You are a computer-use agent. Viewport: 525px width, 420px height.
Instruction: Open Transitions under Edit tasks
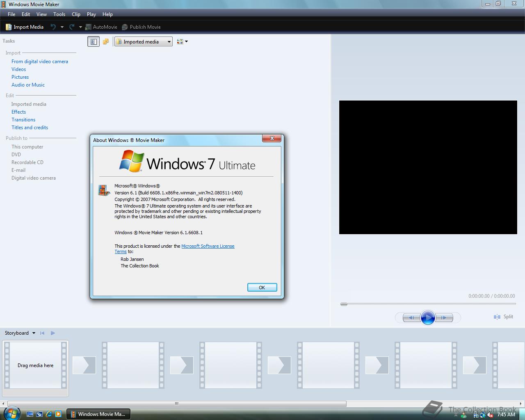point(23,120)
